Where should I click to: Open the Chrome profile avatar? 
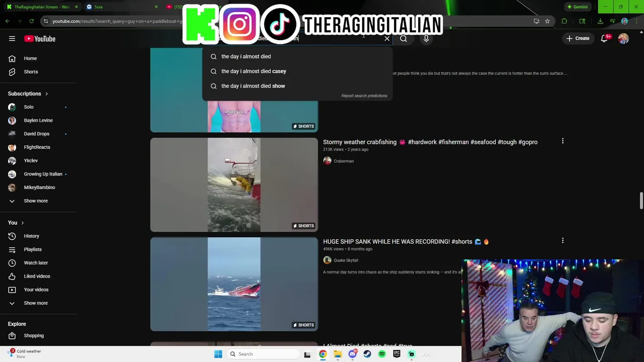[x=624, y=21]
